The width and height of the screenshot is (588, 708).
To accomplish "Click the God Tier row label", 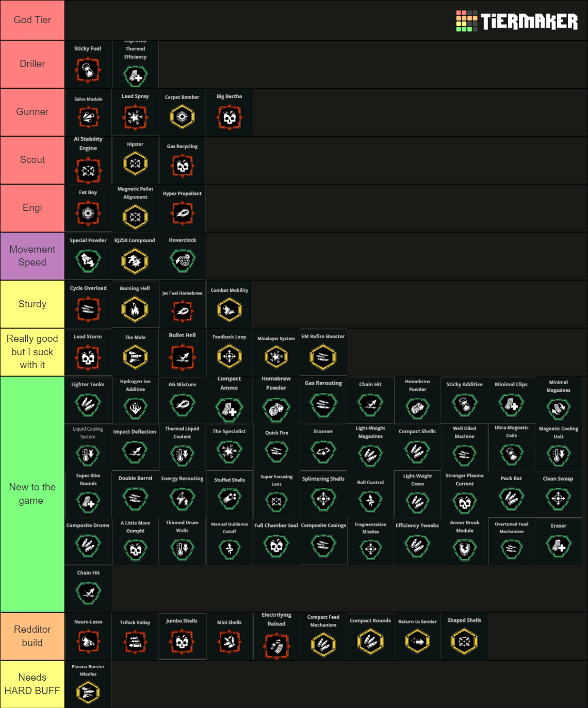I will (x=32, y=20).
